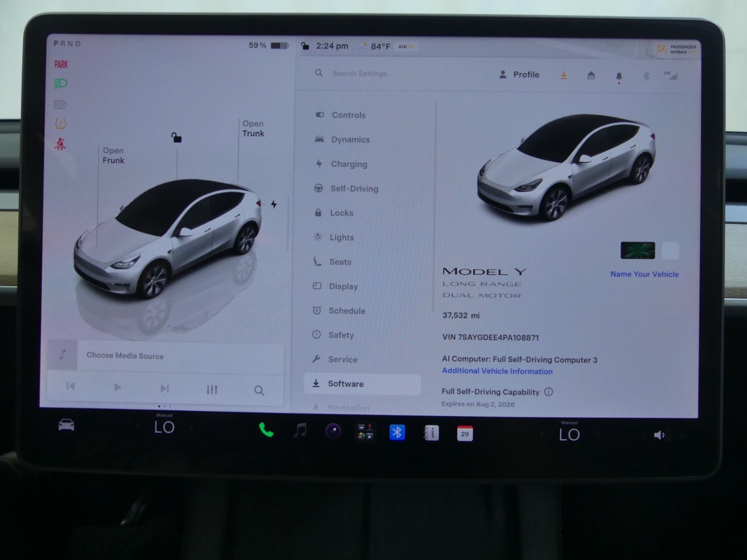Tap the auto high beam indicator icon

(60, 104)
